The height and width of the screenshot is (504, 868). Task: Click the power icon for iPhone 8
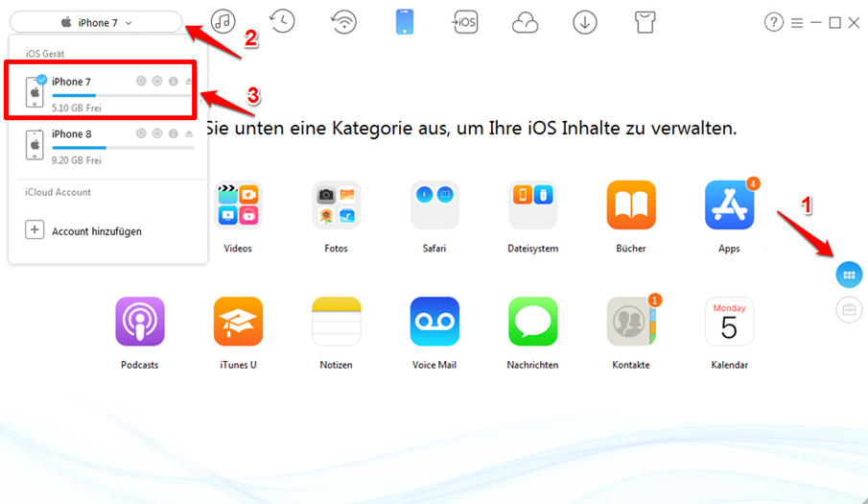click(x=157, y=133)
